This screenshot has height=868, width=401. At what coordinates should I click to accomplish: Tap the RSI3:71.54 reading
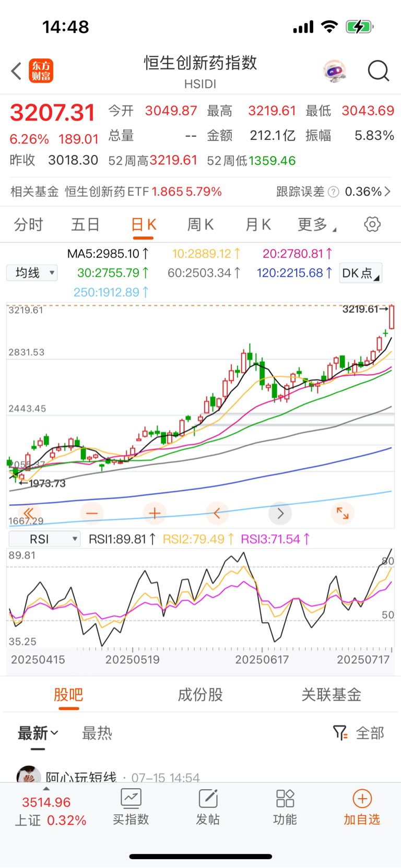pyautogui.click(x=276, y=539)
